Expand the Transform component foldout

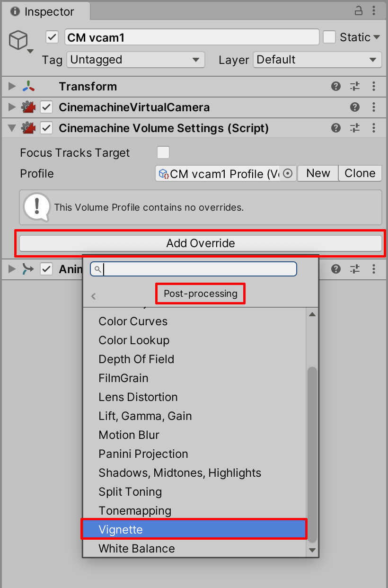click(x=12, y=86)
